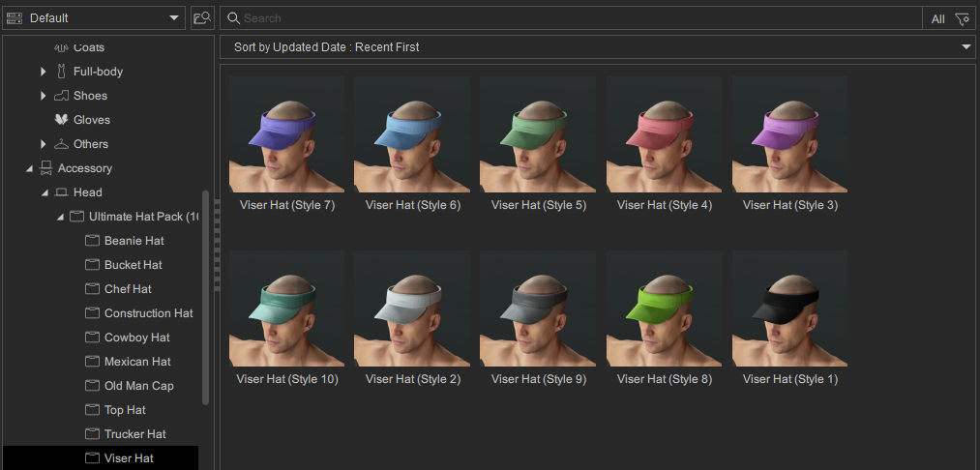Select the Construction Hat folder

[149, 313]
